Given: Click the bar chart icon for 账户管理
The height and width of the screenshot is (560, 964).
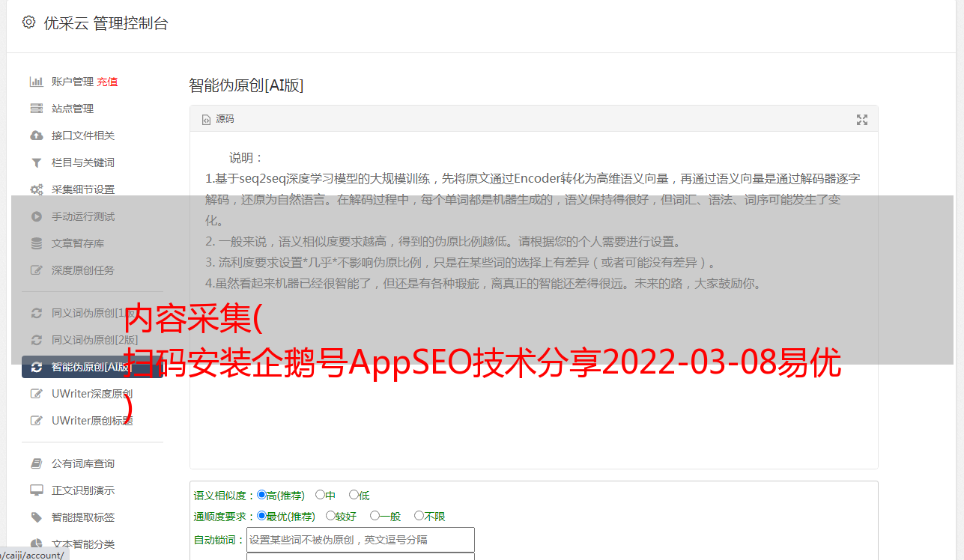Looking at the screenshot, I should click(x=36, y=82).
